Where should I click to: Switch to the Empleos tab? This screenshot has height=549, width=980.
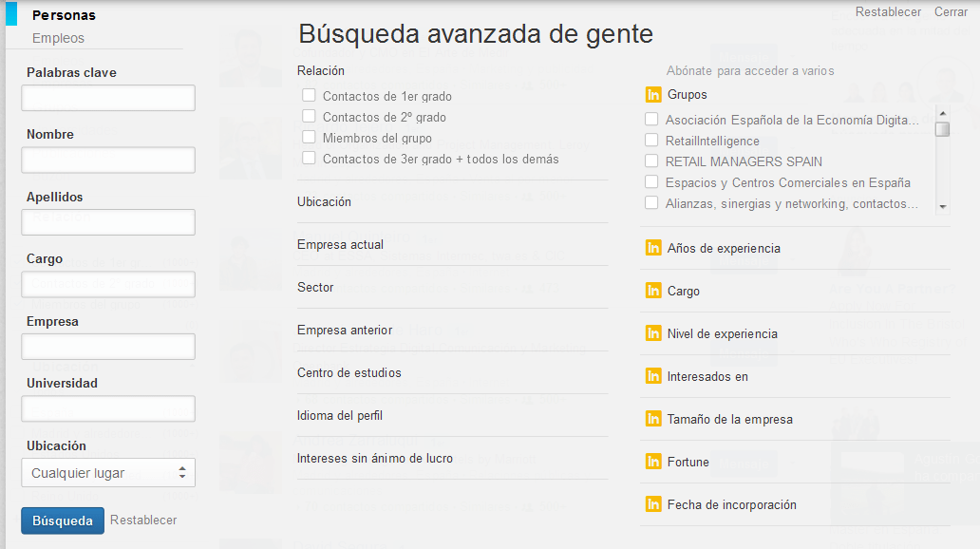[58, 38]
